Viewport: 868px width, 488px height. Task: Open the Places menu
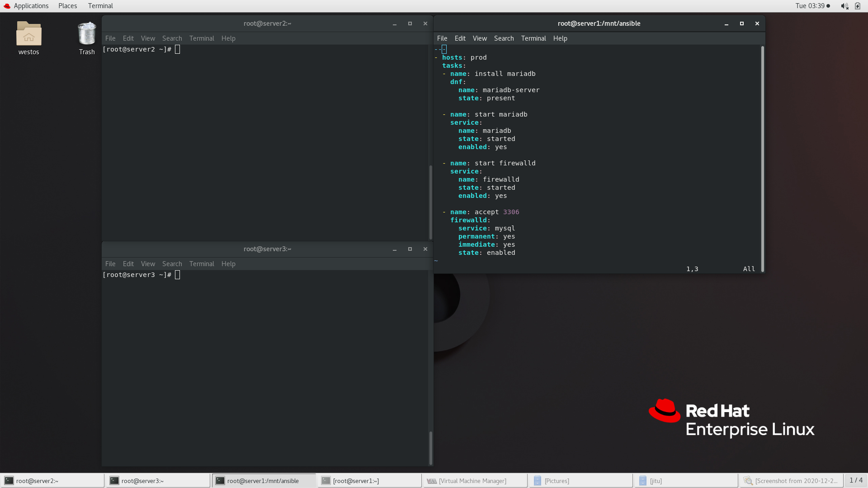click(x=67, y=6)
